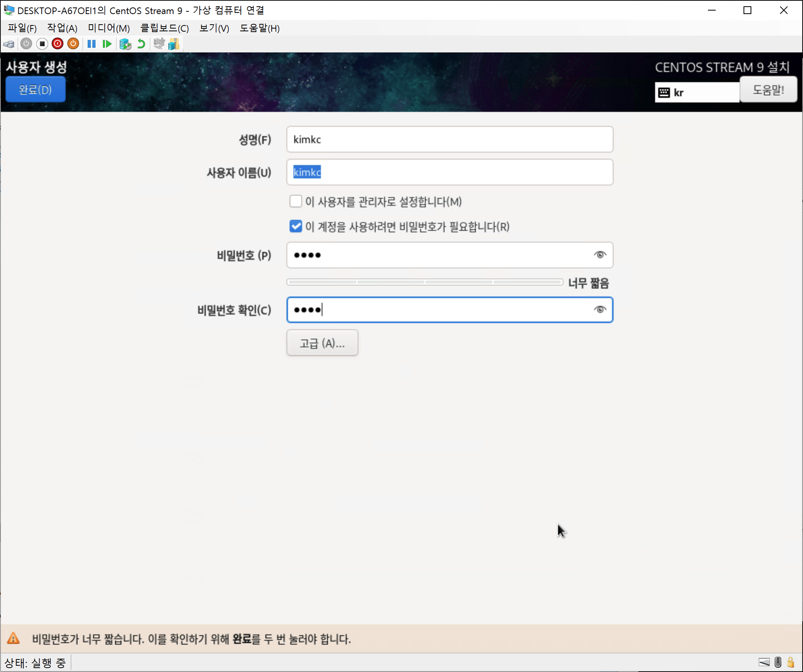803x672 pixels.
Task: Uncheck the 비밀번호가 필요합니다 checkbox
Action: pyautogui.click(x=296, y=226)
